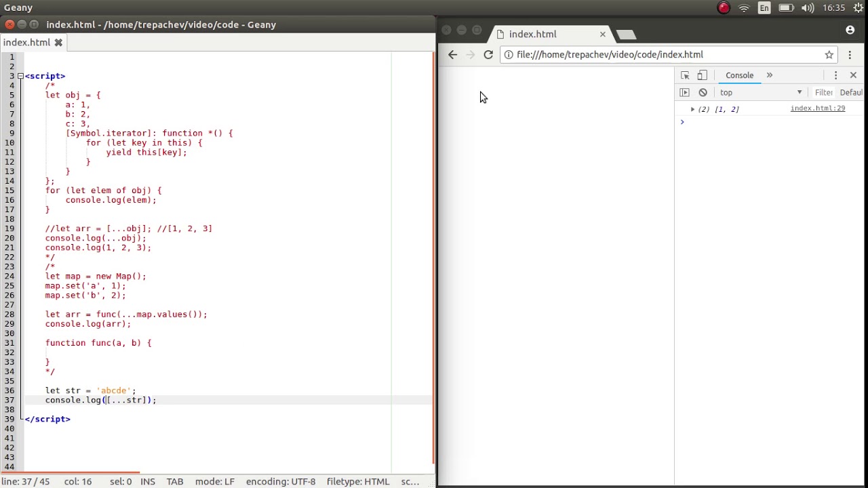Click the closing </script> tag on line 39
Screen dimensions: 868x488
tap(47, 419)
